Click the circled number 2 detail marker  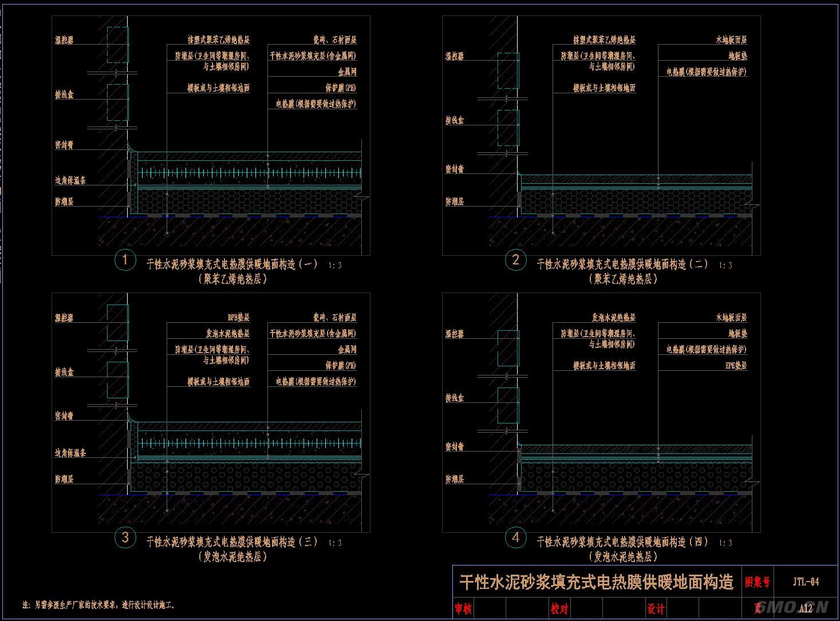point(516,261)
